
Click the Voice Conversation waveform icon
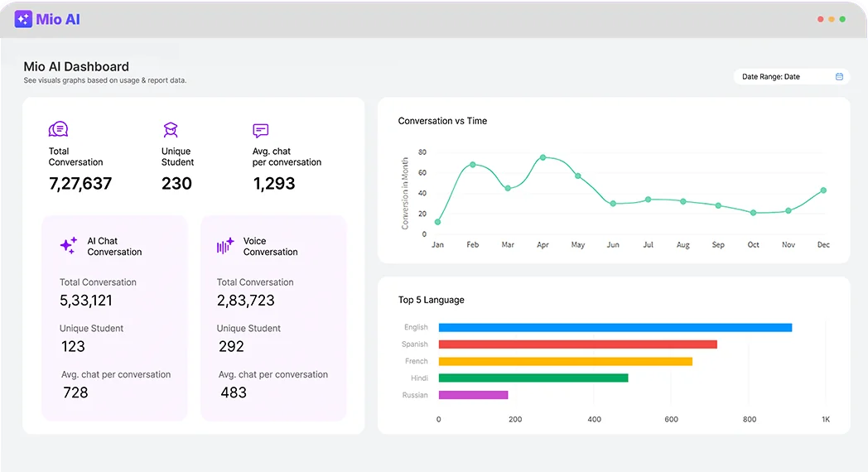pos(225,245)
